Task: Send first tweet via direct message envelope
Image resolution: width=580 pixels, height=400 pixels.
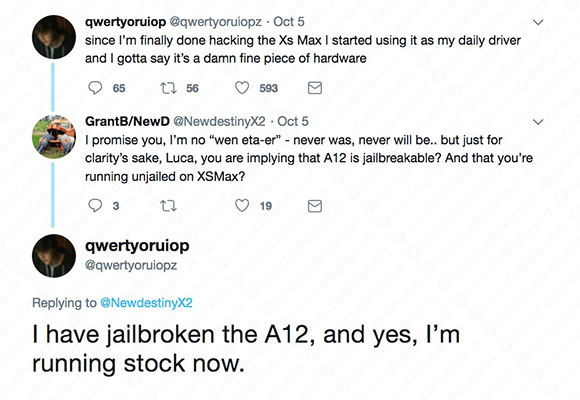Action: tap(315, 88)
